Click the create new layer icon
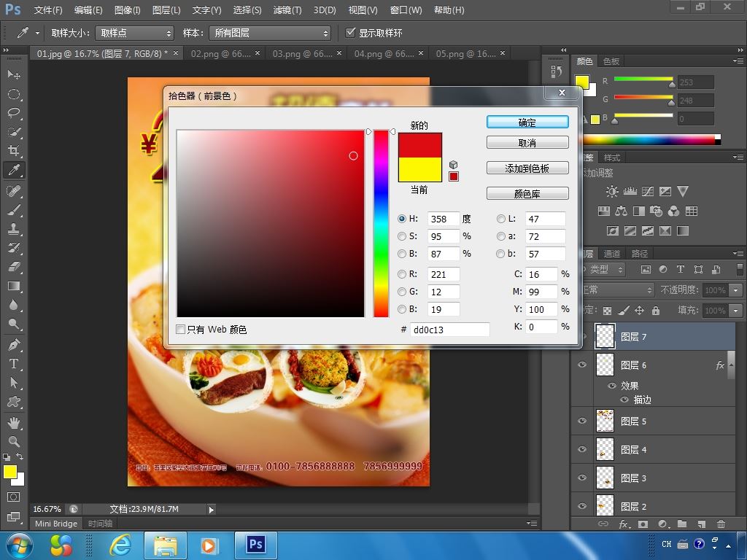This screenshot has height=560, width=747. 701,524
